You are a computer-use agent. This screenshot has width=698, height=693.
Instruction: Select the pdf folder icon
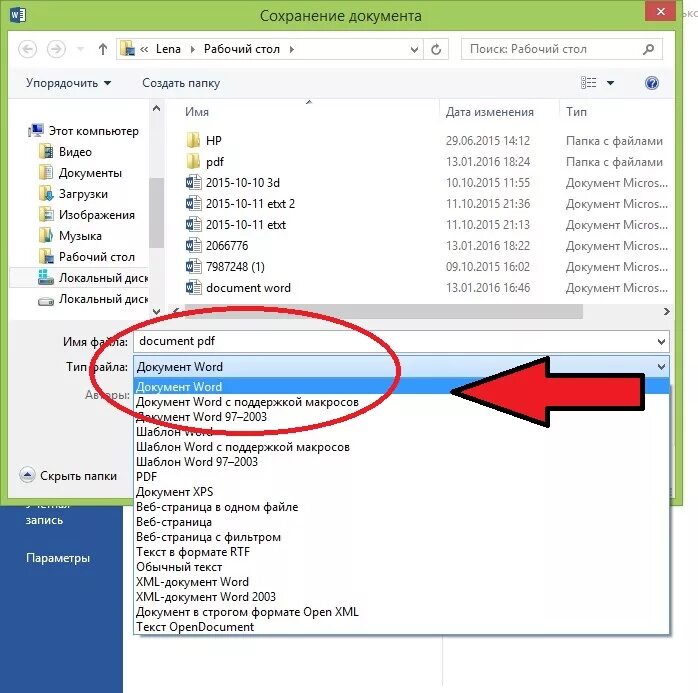(193, 161)
